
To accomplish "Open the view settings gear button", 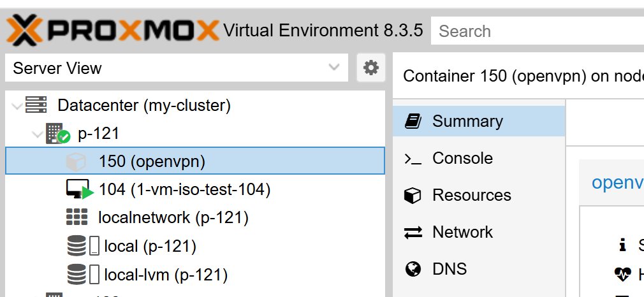I will [x=371, y=68].
